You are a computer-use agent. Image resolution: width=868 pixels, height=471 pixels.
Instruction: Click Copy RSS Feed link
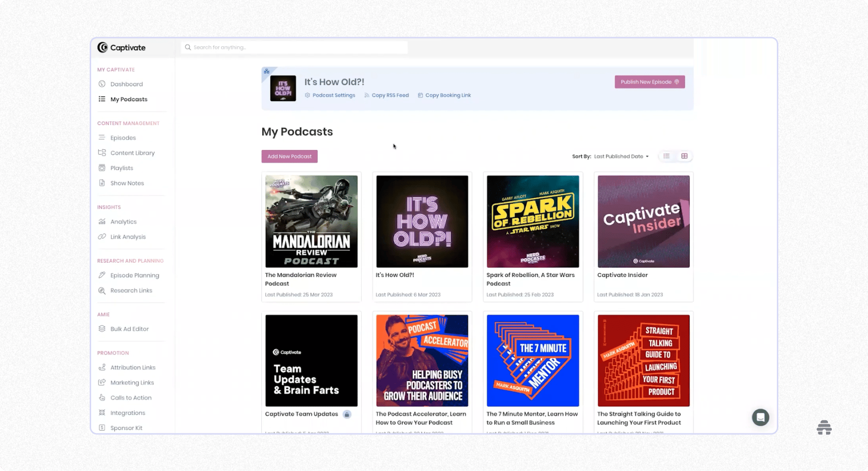click(x=387, y=95)
